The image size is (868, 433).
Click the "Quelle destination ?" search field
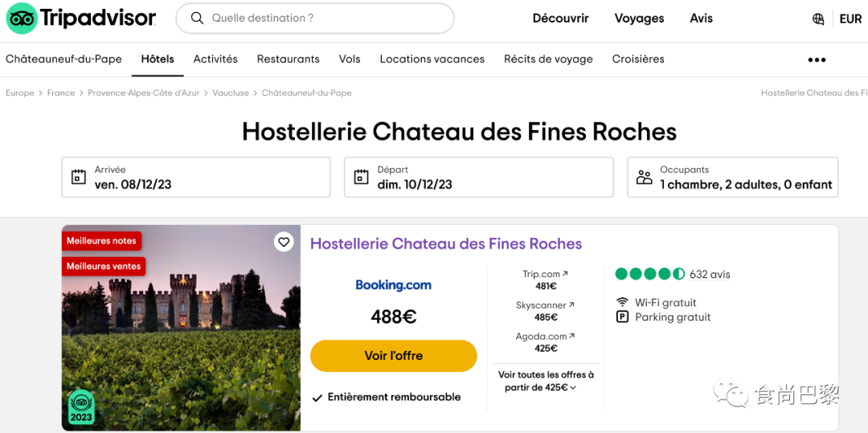coord(321,18)
